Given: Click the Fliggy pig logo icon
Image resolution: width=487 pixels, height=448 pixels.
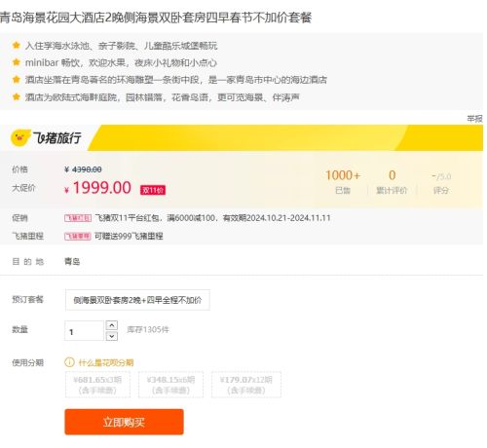Looking at the screenshot, I should coord(20,137).
